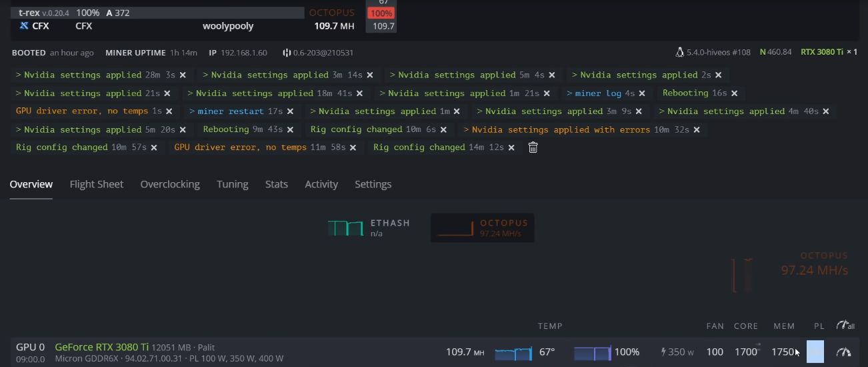Close 'GPU driver error, no temps 11m 58s' message
This screenshot has height=367, width=868.
pos(353,147)
